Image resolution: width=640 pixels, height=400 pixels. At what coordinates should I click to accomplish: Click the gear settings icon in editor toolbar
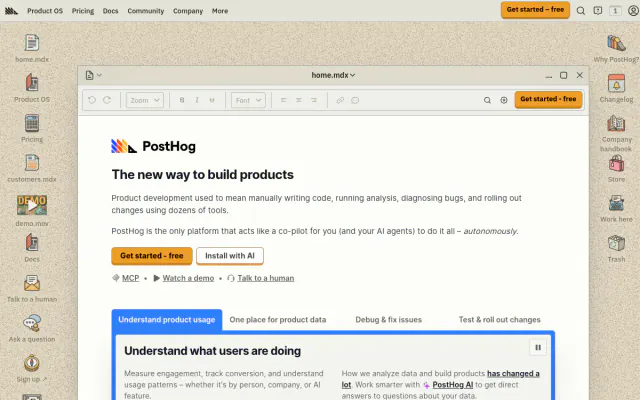point(504,100)
